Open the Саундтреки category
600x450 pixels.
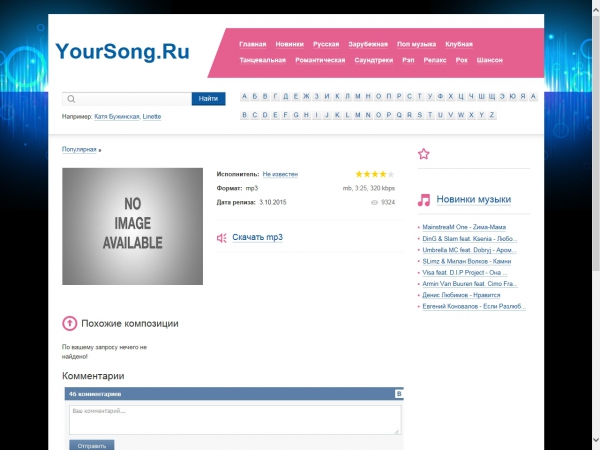point(374,60)
